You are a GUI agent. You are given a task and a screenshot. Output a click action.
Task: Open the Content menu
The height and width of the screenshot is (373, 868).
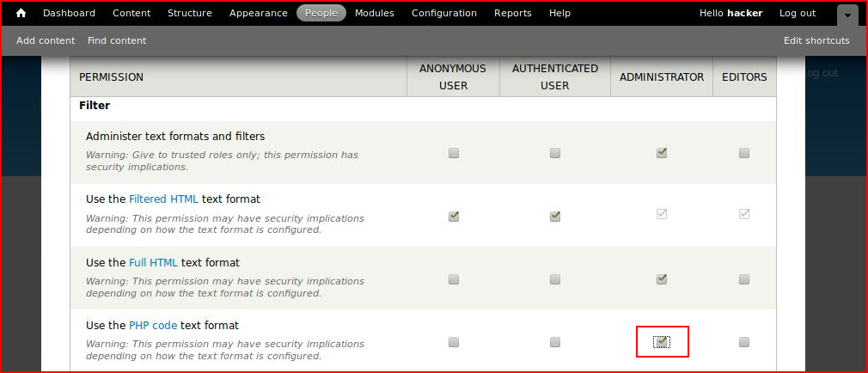(x=131, y=13)
